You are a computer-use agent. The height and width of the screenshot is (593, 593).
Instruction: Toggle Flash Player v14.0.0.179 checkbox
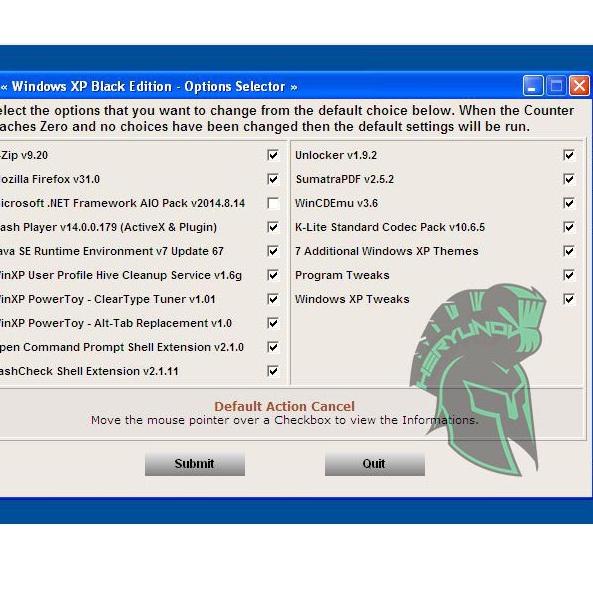click(x=273, y=227)
